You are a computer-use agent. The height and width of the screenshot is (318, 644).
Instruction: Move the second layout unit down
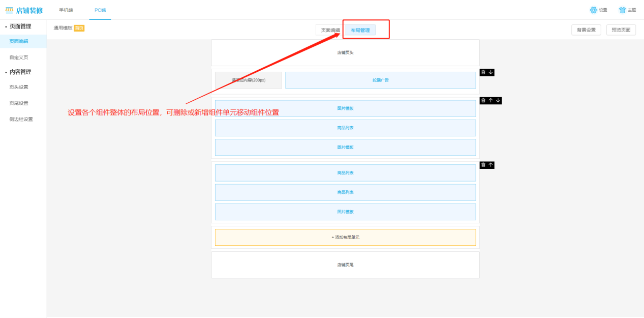tap(498, 101)
